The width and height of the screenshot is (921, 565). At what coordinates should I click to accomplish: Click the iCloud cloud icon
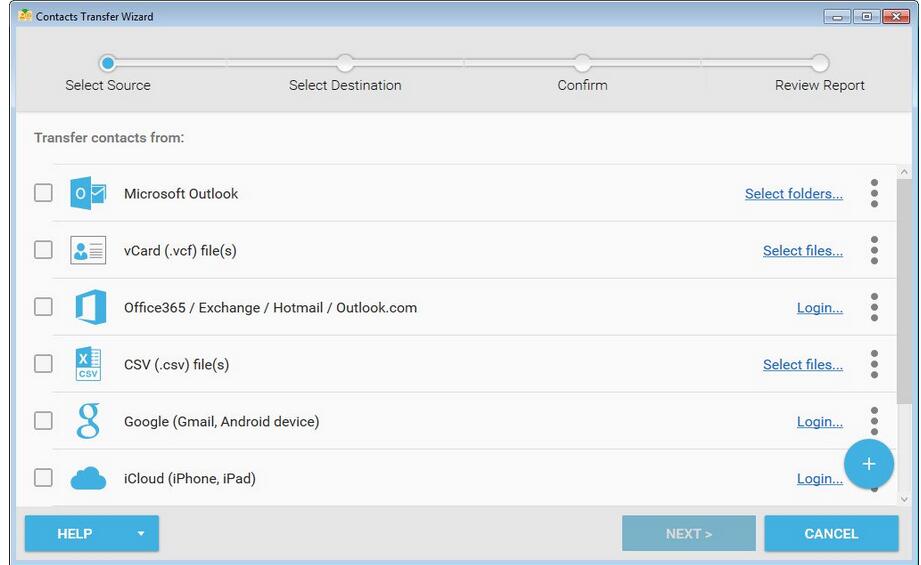(88, 478)
